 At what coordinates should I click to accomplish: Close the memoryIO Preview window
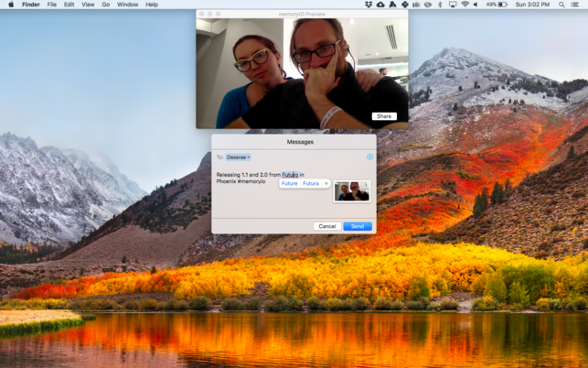(x=202, y=14)
